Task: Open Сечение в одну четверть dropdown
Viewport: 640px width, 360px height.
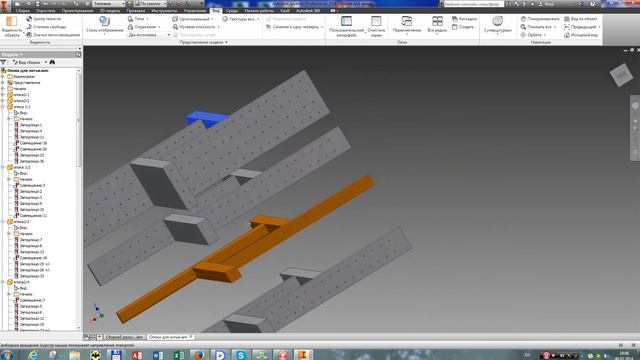Action: click(x=294, y=27)
